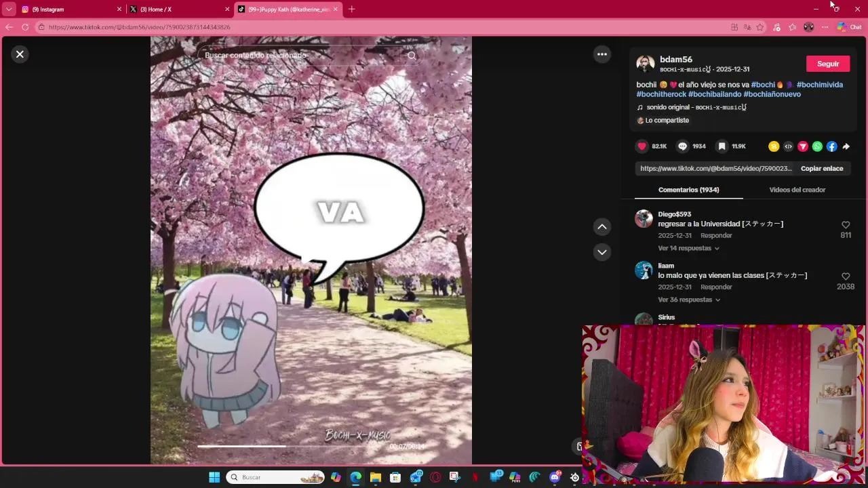Switch to Comentarios (1934) tab
Viewport: 868px width, 488px height.
688,190
